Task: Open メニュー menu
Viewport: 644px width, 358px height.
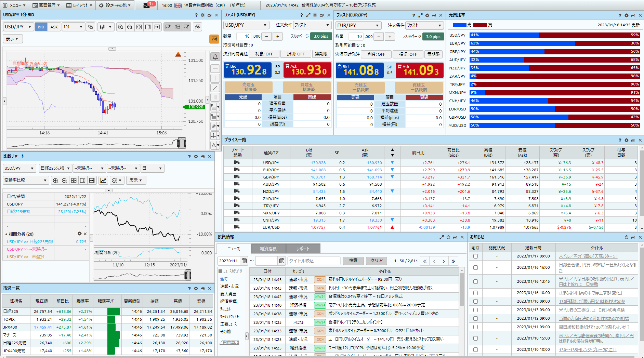Action: pyautogui.click(x=15, y=5)
